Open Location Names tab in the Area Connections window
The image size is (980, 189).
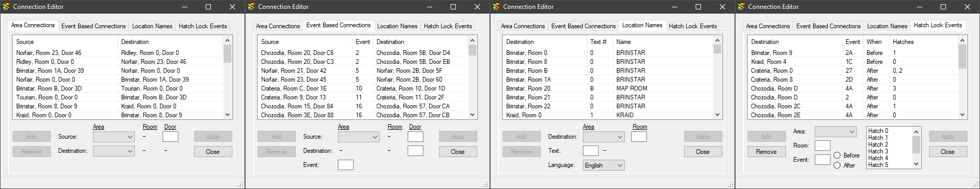point(152,26)
